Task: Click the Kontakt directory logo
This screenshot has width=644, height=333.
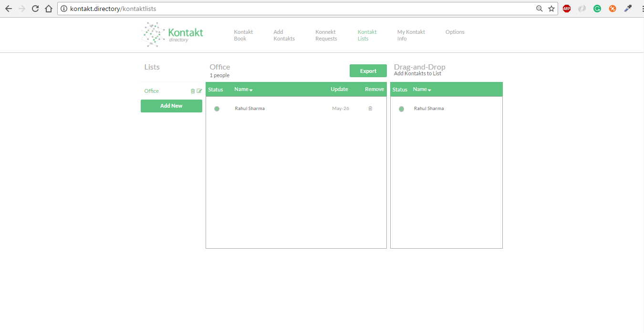Action: [x=173, y=35]
